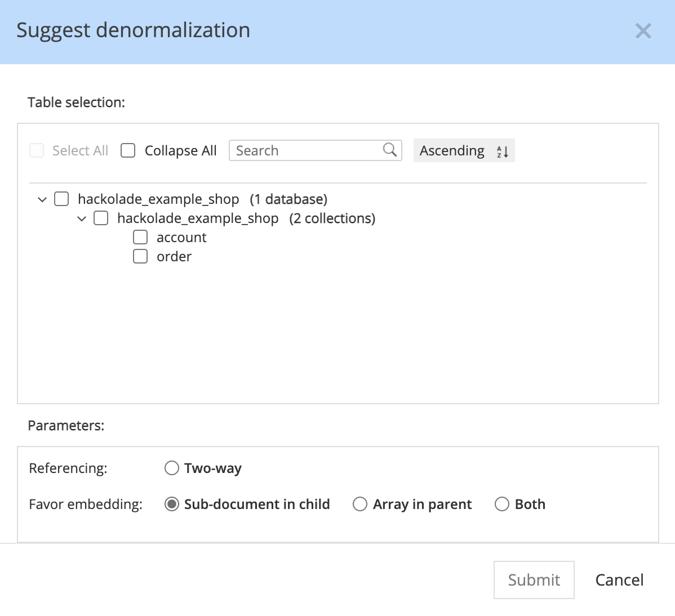Check the hackolade_example_shop collections checkbox
The height and width of the screenshot is (616, 675).
pos(101,218)
